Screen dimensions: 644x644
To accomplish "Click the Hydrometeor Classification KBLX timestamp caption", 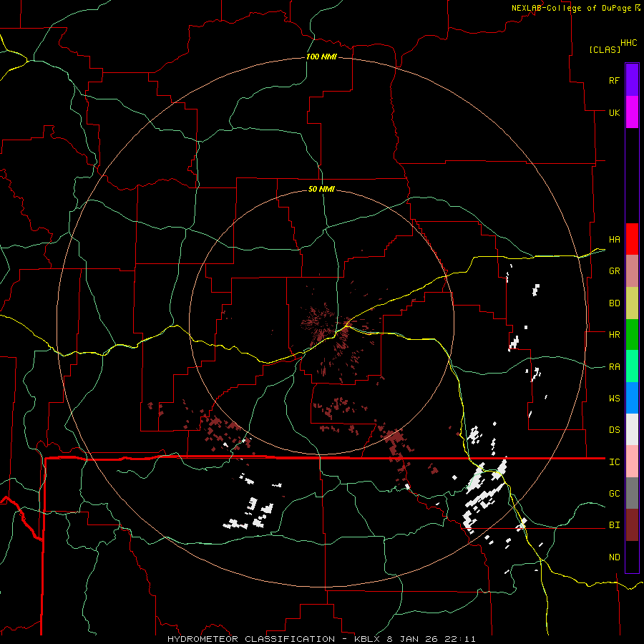I will 321,639.
